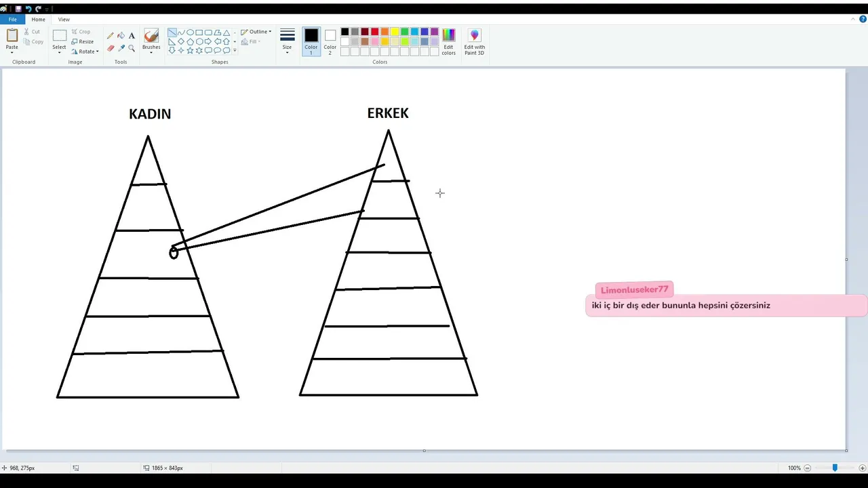Click the zoom in plus button
Screen dimensions: 868x488
pyautogui.click(x=862, y=468)
